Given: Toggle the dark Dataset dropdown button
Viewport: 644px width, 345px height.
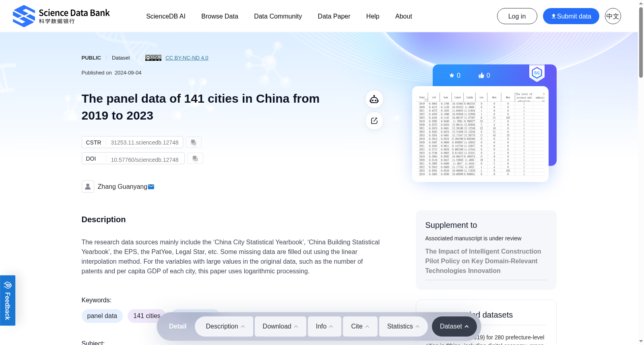Looking at the screenshot, I should point(454,326).
